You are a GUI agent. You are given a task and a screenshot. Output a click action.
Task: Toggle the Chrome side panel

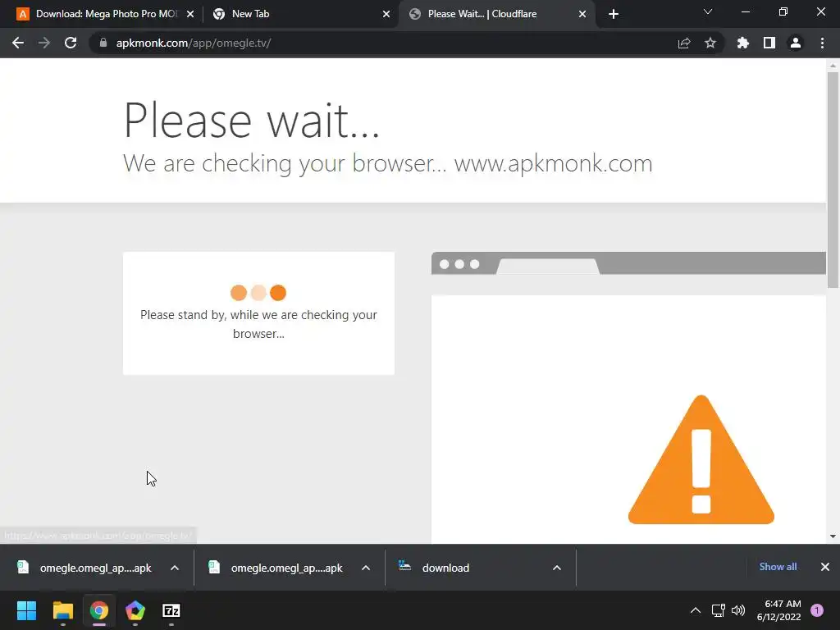769,43
